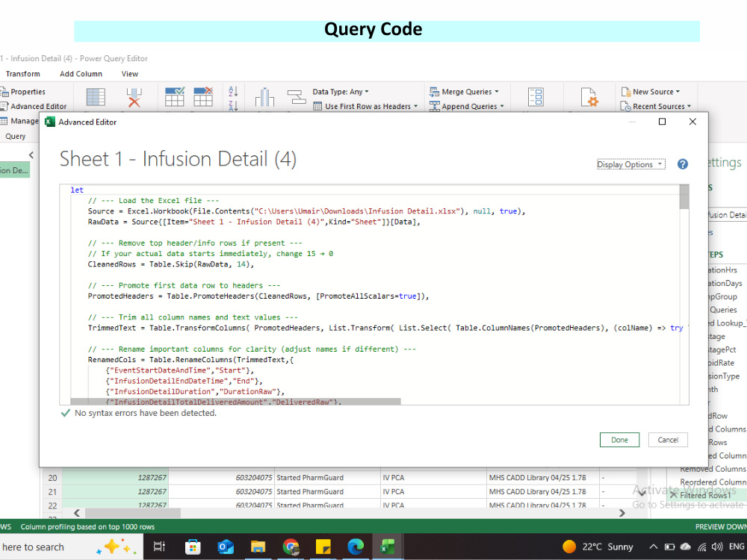Select the Add Column ribbon tab
Screen dimensions: 747x560
pyautogui.click(x=81, y=74)
